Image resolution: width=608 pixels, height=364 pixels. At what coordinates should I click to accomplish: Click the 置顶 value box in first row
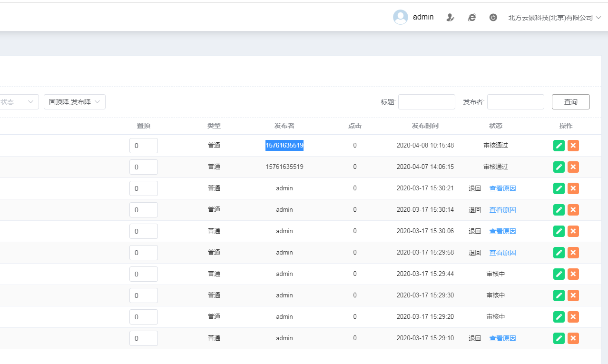(x=143, y=146)
